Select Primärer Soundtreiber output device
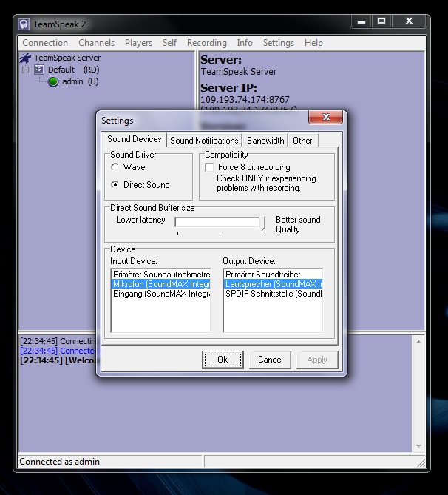The height and width of the screenshot is (495, 448). point(274,275)
